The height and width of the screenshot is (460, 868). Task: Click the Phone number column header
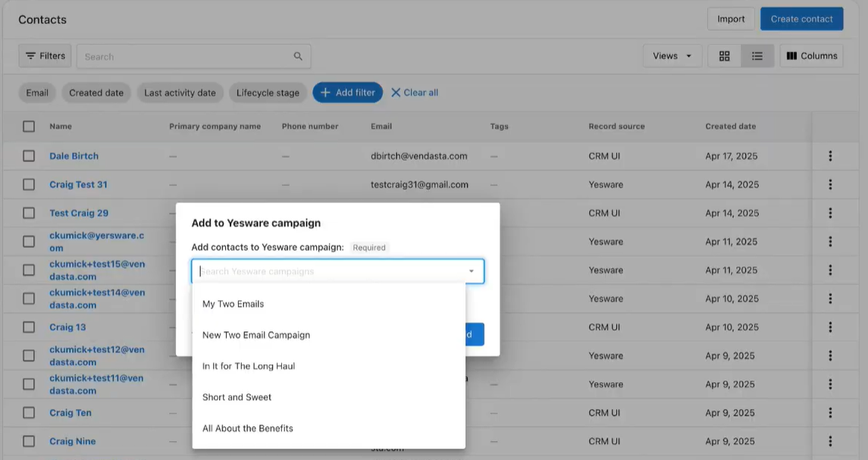[310, 127]
